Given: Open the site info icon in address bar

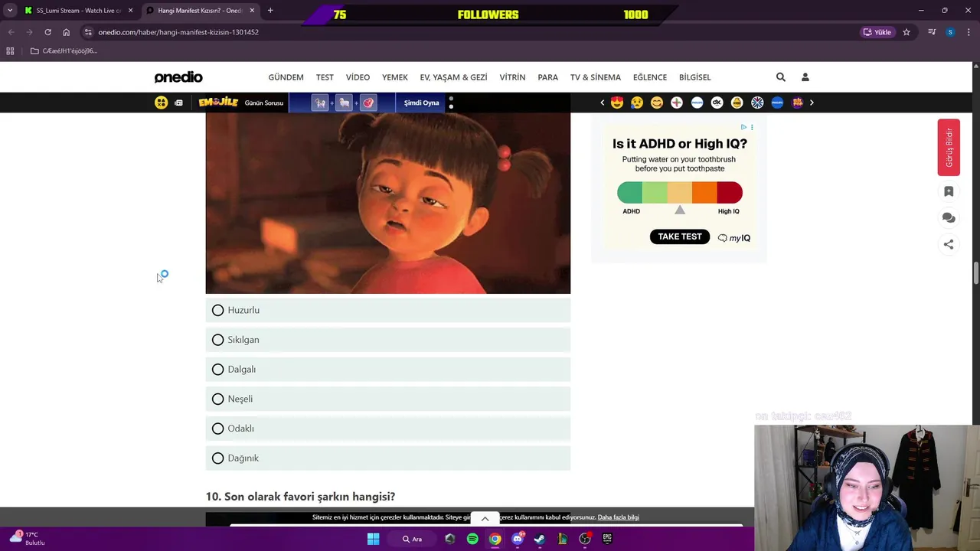Looking at the screenshot, I should [88, 32].
